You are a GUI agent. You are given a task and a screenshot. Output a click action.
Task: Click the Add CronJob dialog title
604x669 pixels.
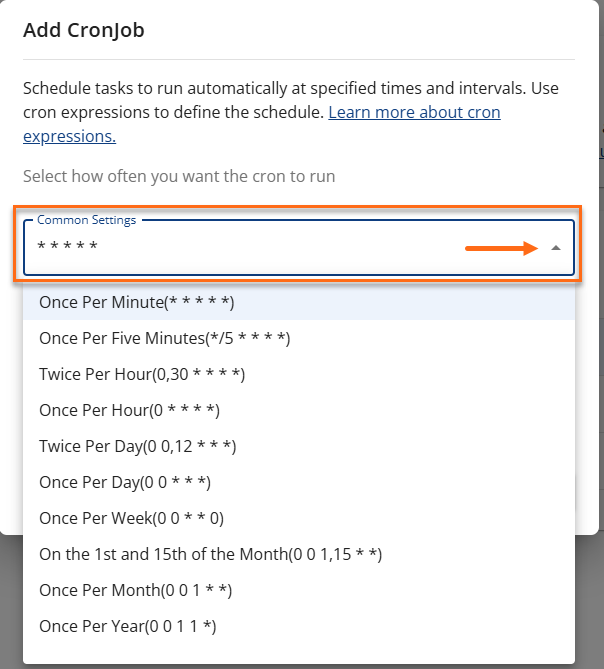tap(84, 31)
